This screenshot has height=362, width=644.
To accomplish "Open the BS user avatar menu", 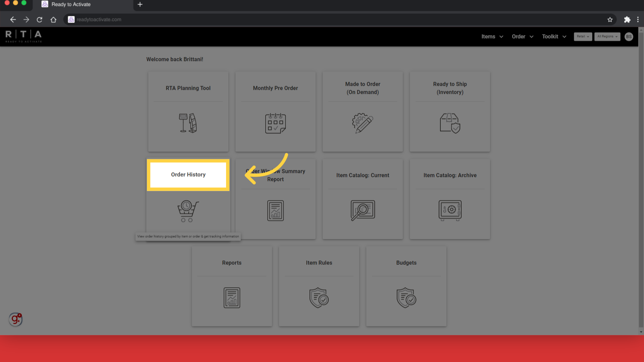I will 629,37.
